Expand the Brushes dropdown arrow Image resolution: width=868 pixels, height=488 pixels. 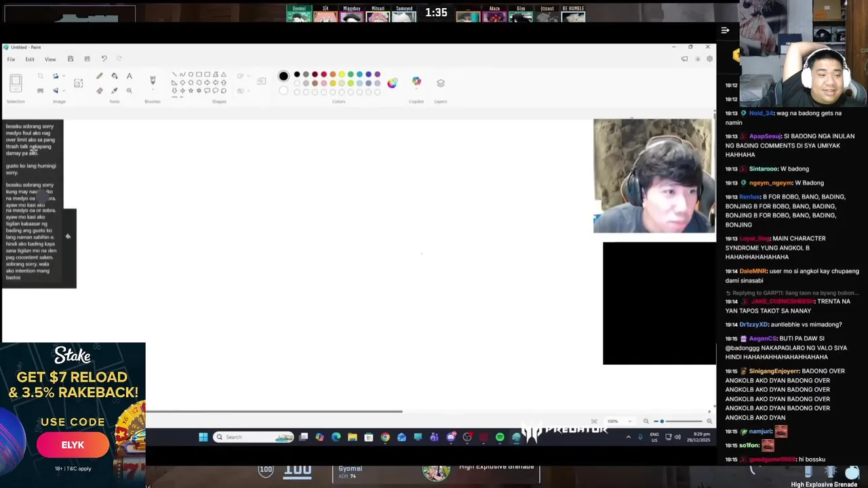[153, 90]
